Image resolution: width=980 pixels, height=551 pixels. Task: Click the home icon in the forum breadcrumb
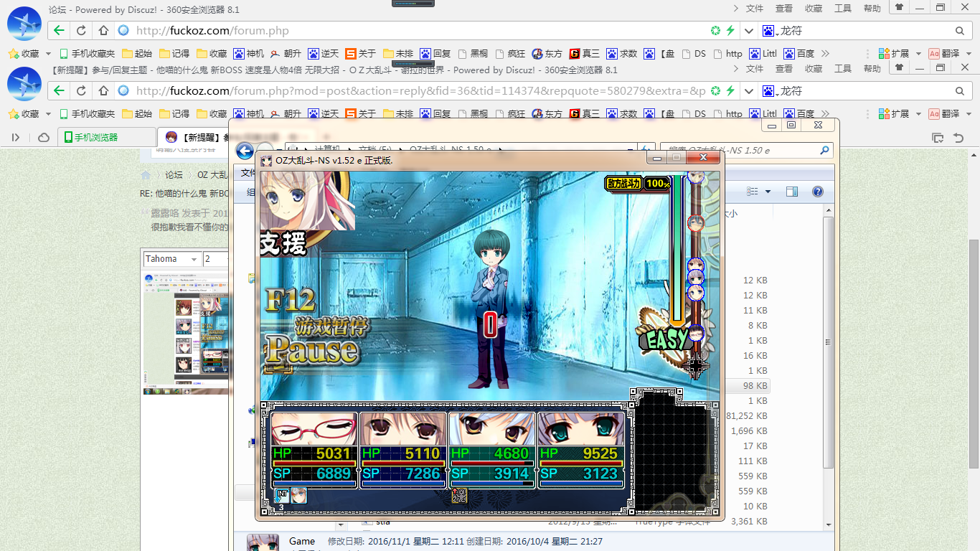point(146,175)
